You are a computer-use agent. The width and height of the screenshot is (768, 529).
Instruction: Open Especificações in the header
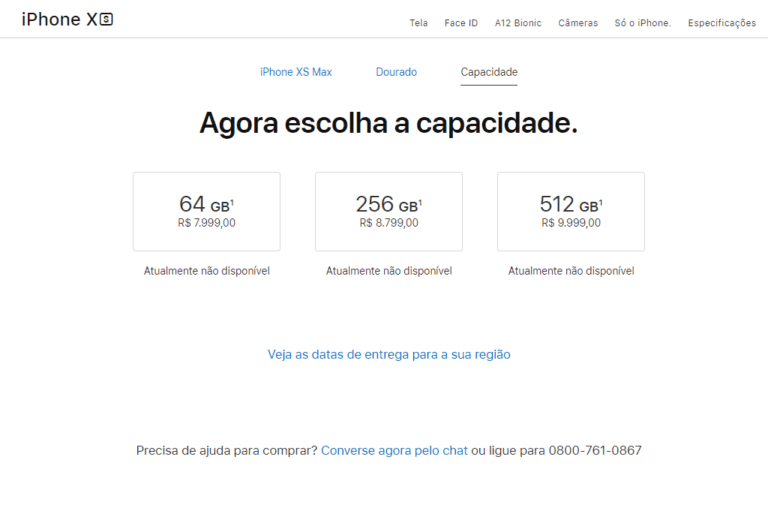click(x=721, y=23)
